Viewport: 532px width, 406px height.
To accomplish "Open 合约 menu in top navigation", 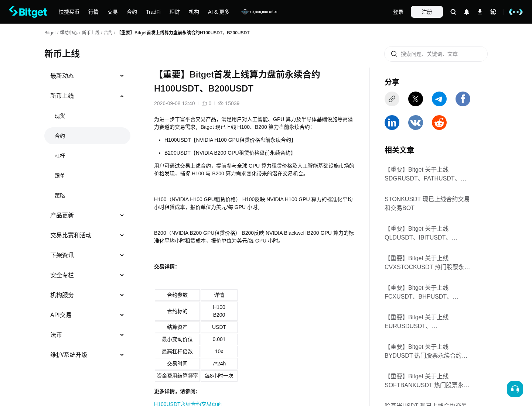I will 132,12.
